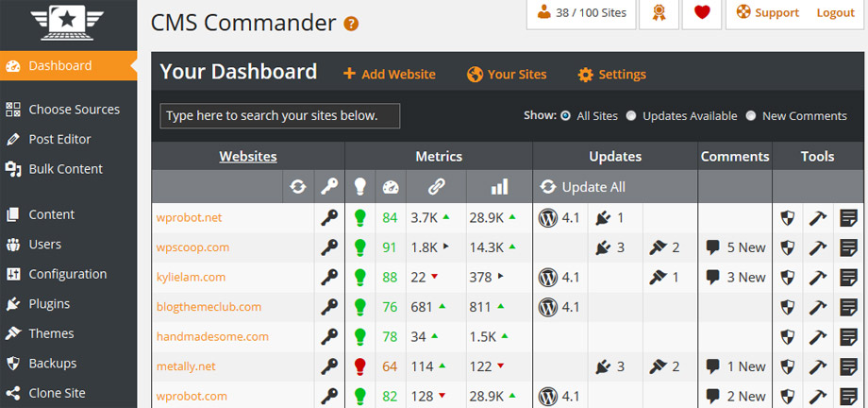Image resolution: width=868 pixels, height=408 pixels.
Task: Click the 38 / 100 Sites counter
Action: tap(580, 12)
